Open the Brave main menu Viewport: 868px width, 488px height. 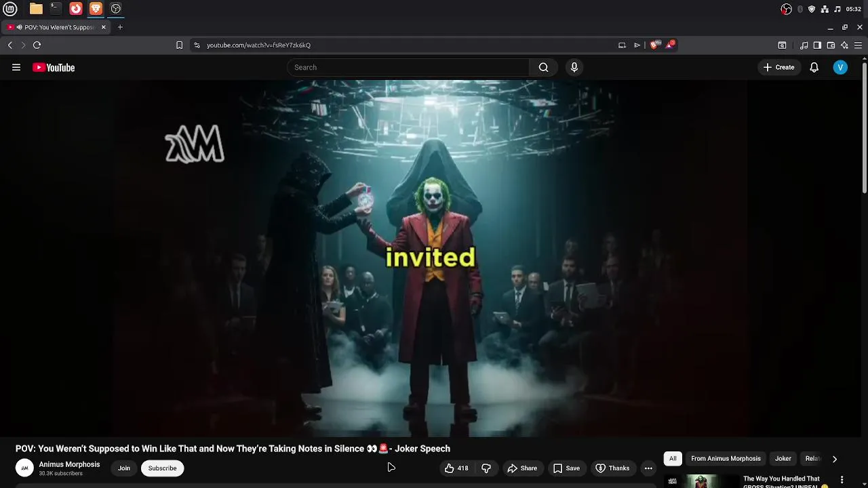pos(859,45)
